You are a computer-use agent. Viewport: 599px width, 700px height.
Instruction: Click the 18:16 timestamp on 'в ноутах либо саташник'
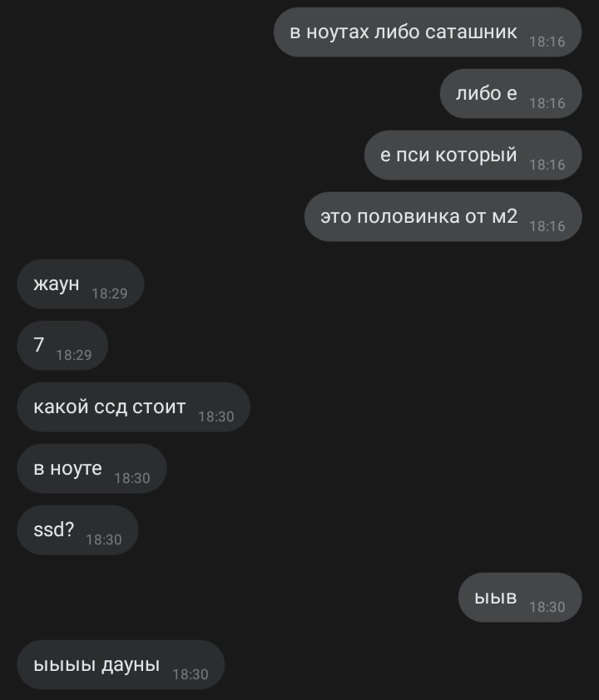coord(547,42)
